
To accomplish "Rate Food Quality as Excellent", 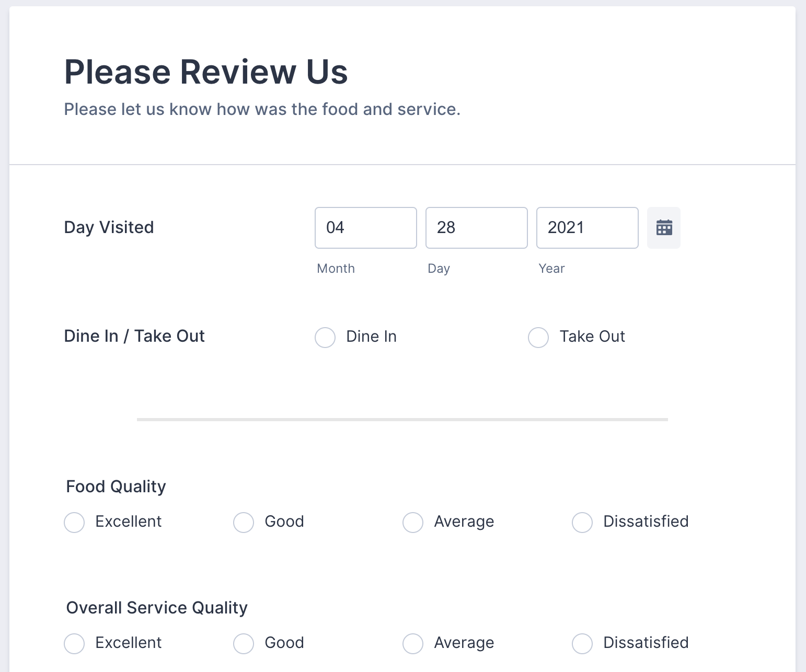I will click(74, 523).
